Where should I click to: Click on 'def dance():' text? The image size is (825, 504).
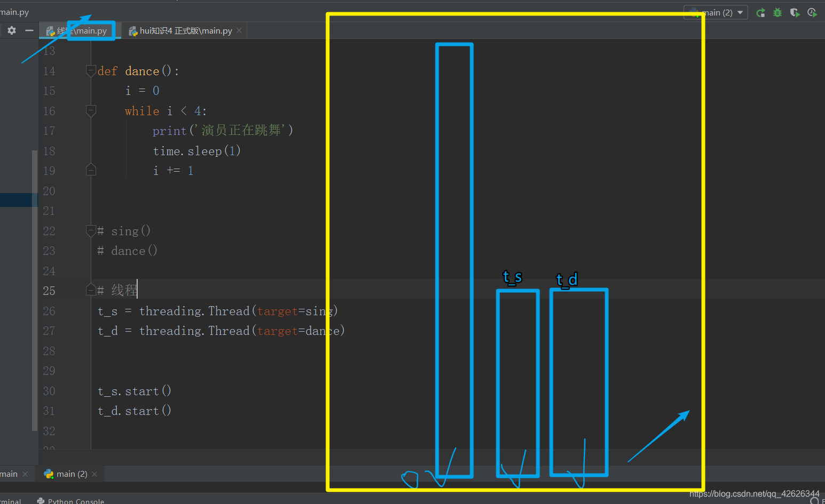tap(138, 71)
